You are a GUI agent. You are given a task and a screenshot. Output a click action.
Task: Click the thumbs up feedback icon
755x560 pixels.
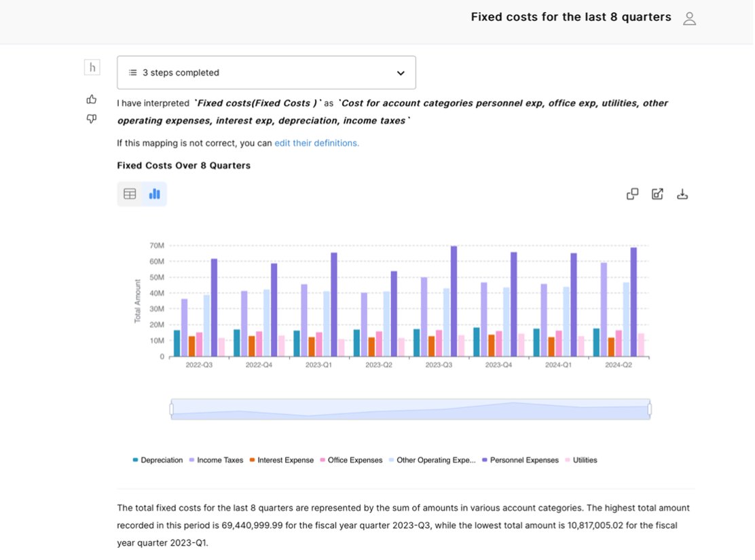(x=92, y=100)
